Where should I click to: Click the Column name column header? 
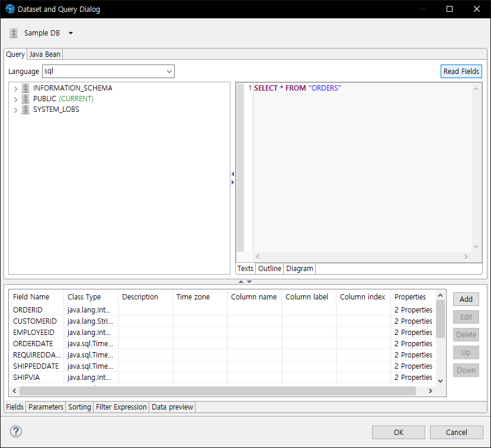point(254,297)
